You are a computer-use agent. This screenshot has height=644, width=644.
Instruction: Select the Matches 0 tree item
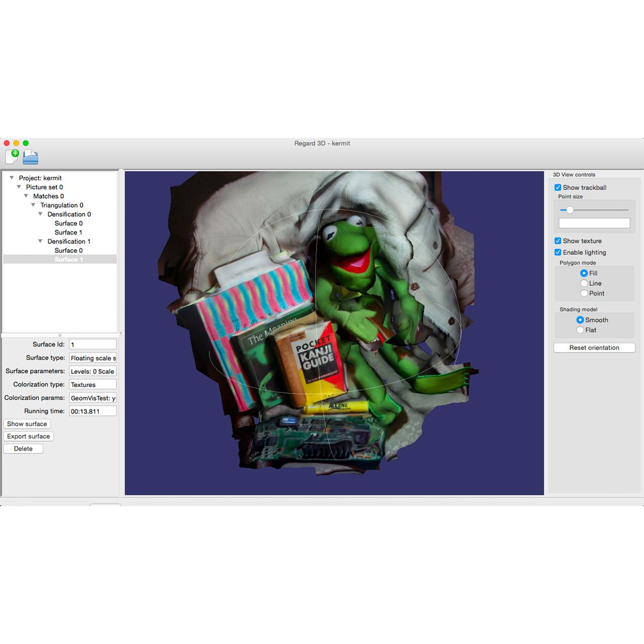click(49, 196)
